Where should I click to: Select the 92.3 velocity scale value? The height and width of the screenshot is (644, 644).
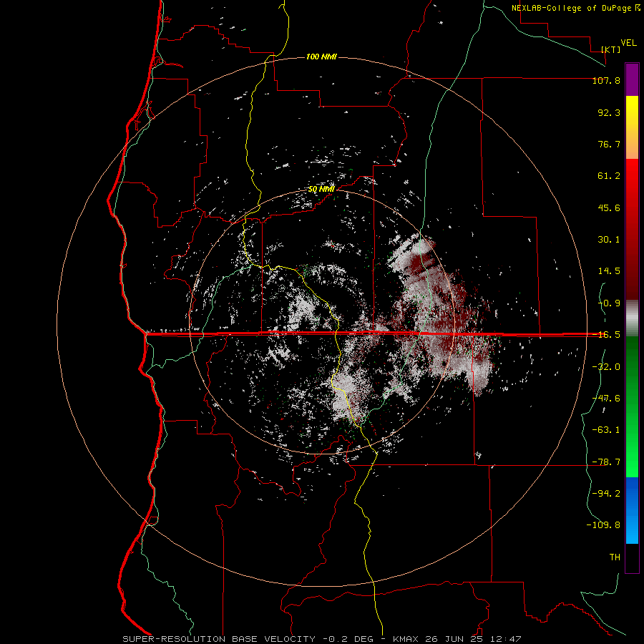click(x=609, y=112)
